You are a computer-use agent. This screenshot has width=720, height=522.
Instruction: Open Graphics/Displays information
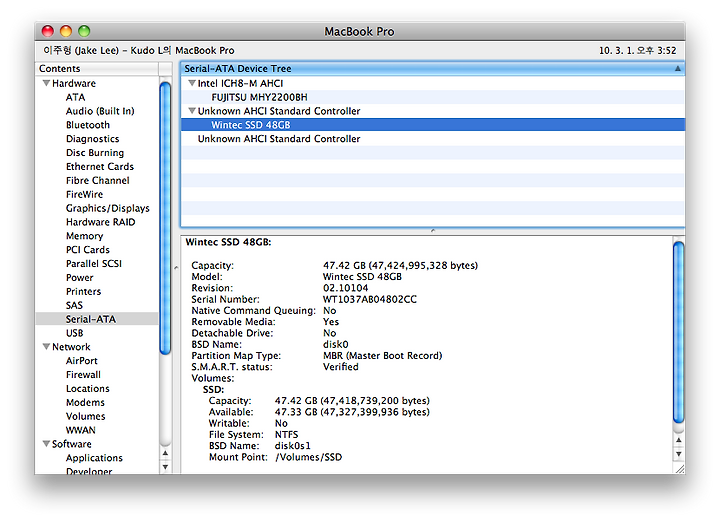pyautogui.click(x=107, y=208)
